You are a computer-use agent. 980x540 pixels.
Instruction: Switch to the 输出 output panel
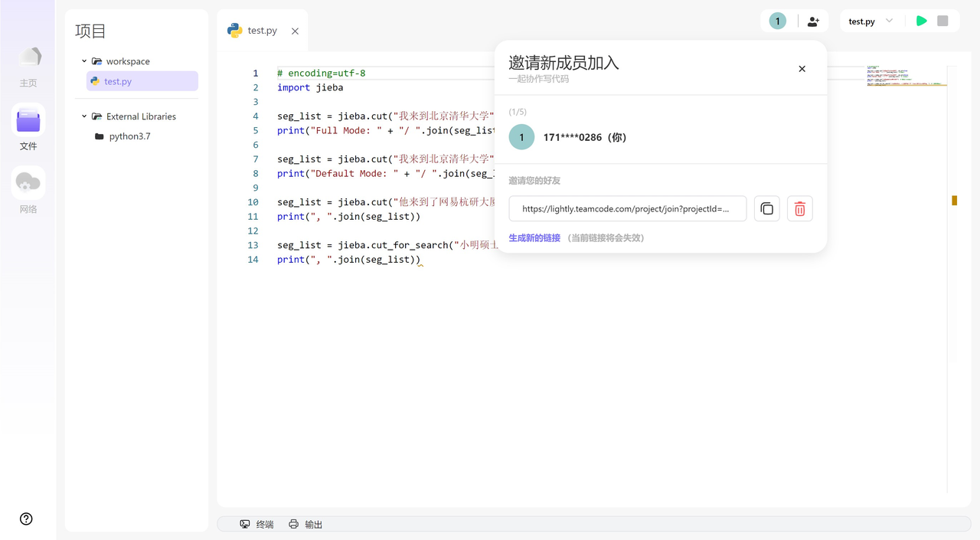point(313,524)
